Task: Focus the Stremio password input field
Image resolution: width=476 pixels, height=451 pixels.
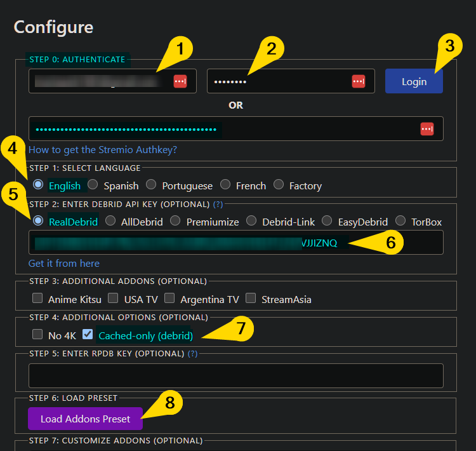Action: click(x=291, y=81)
